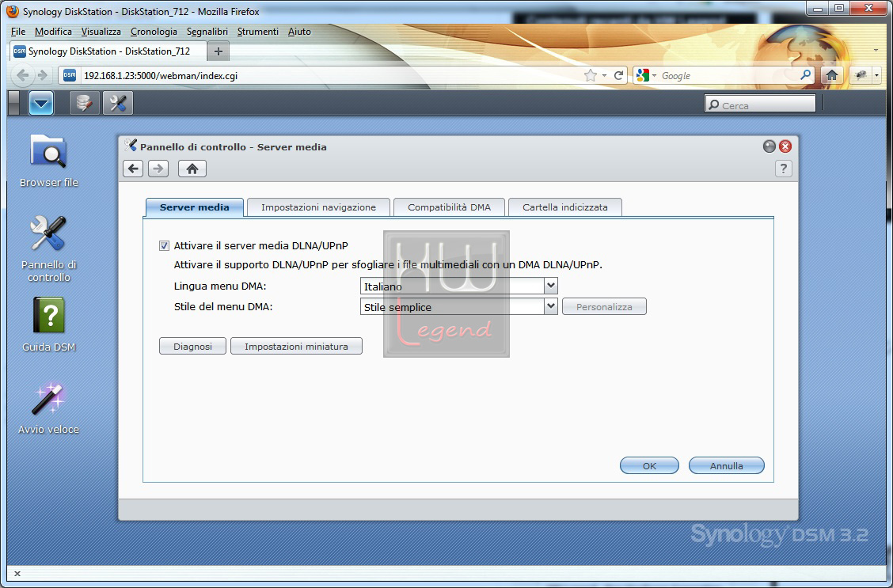Open Firefox home page button
Screen dimensions: 893x588
pyautogui.click(x=831, y=75)
